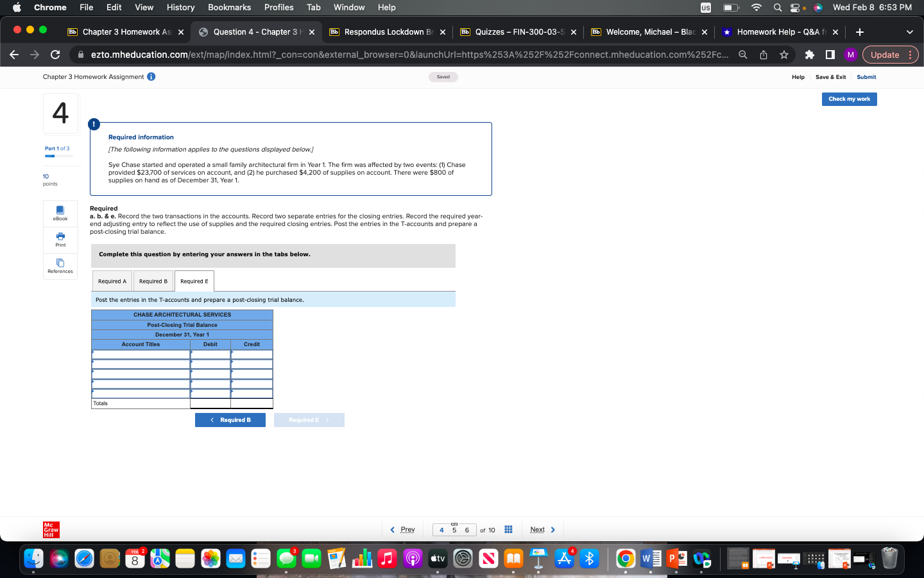Open the browser tab overview chevron
This screenshot has width=924, height=578.
tap(909, 31)
